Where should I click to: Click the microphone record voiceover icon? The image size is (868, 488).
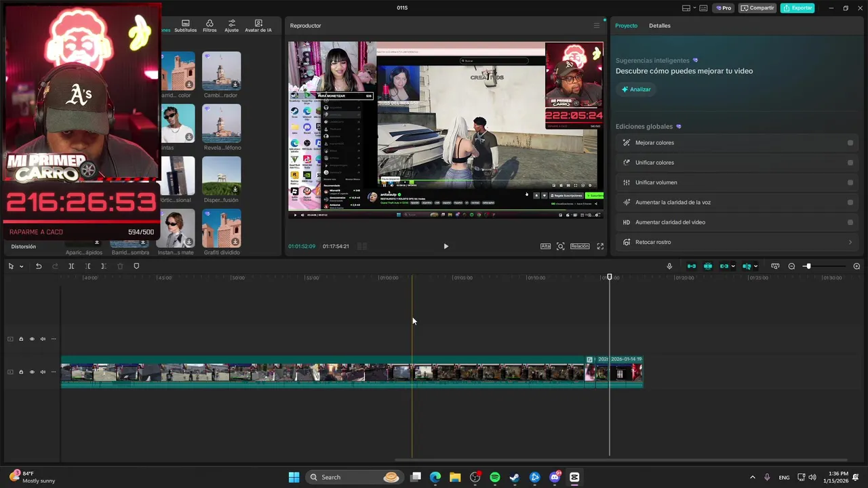tap(669, 266)
